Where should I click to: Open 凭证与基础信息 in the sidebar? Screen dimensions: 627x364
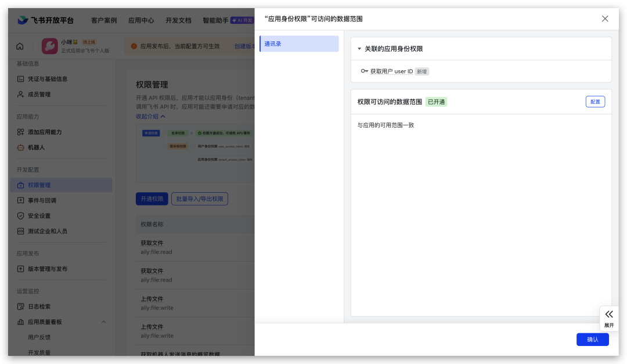pyautogui.click(x=48, y=79)
